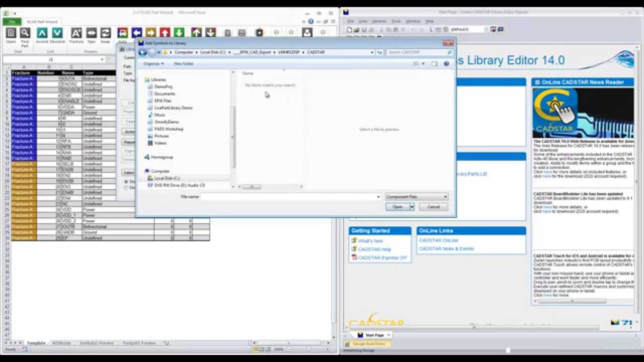
Task: Click the person icon in the ribbon
Action: pos(307,33)
